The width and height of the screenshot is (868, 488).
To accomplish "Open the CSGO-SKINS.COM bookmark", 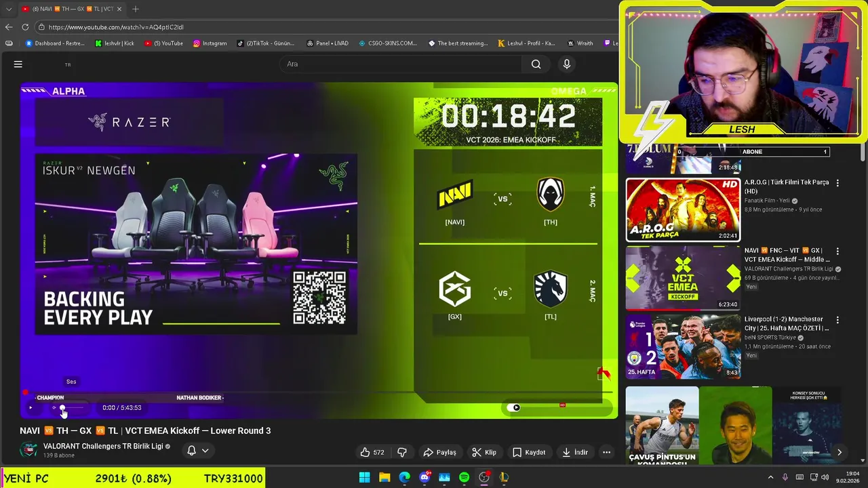I will click(388, 43).
